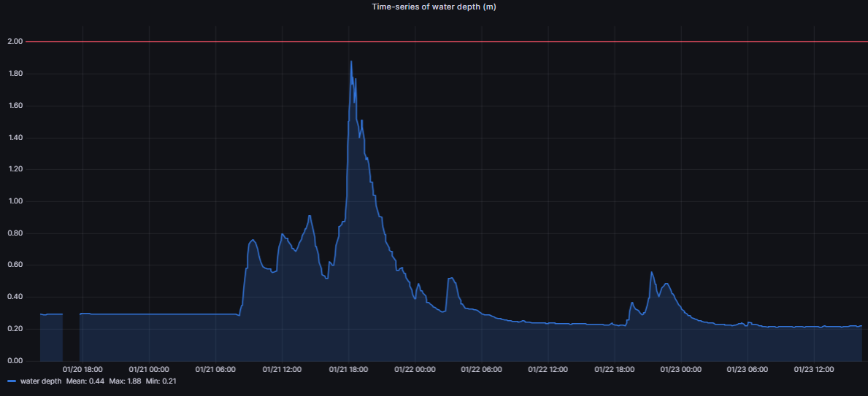Click the panel title 'Time-series of water depth (m)'

(434, 7)
